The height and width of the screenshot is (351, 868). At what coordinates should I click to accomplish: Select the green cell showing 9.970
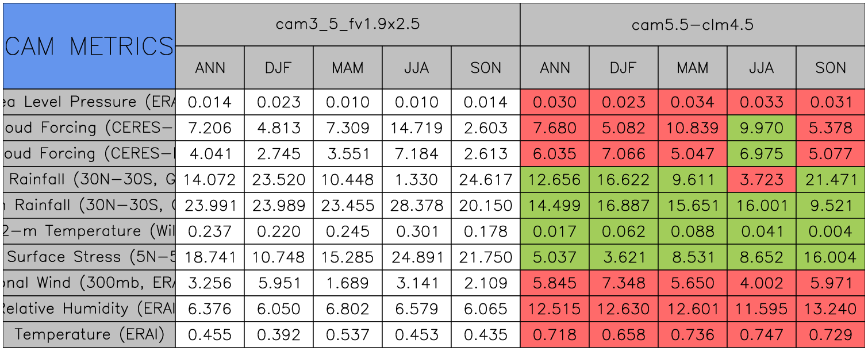coord(762,128)
